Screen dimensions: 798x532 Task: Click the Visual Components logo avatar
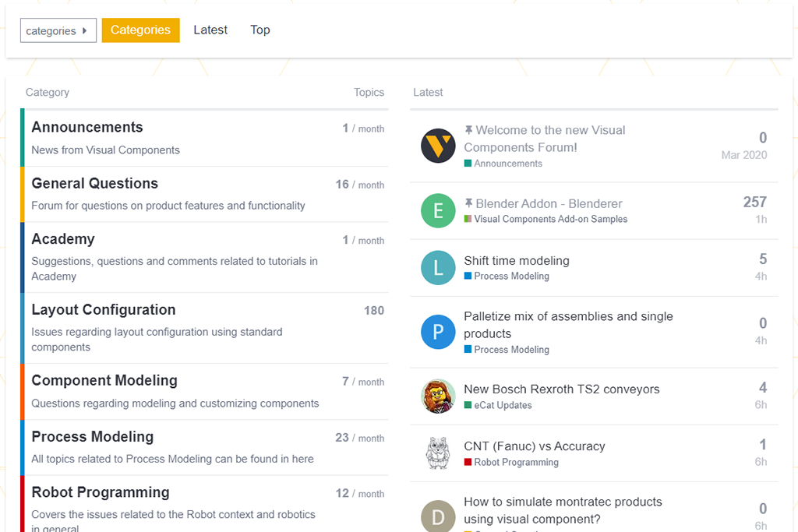pyautogui.click(x=438, y=146)
